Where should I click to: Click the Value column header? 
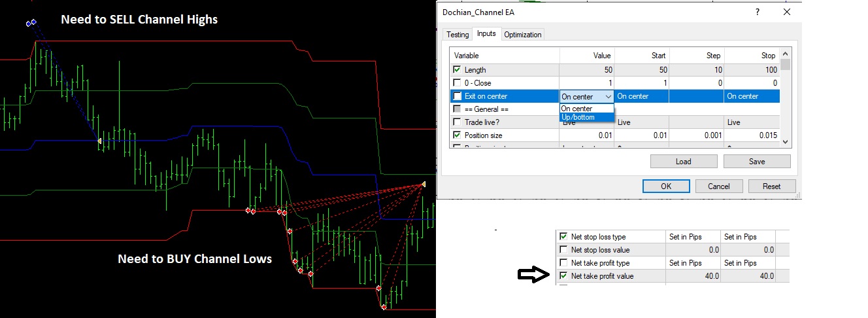pyautogui.click(x=587, y=56)
